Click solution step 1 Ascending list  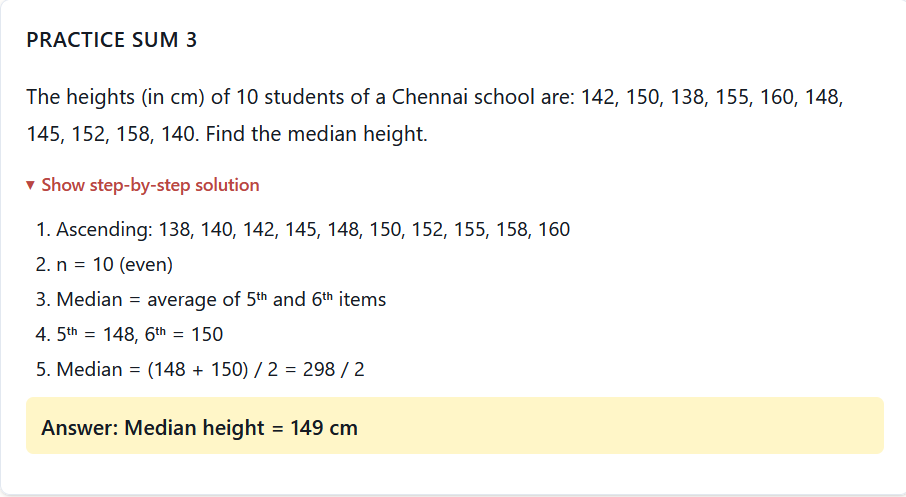(x=312, y=230)
